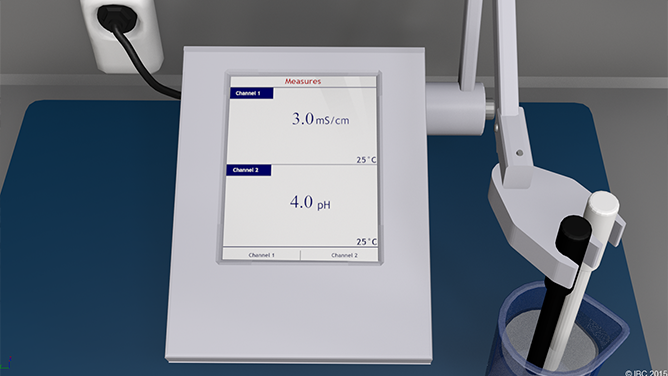Screen dimensions: 668x376
Task: Click the small screw on the holder arm
Action: pos(519,152)
